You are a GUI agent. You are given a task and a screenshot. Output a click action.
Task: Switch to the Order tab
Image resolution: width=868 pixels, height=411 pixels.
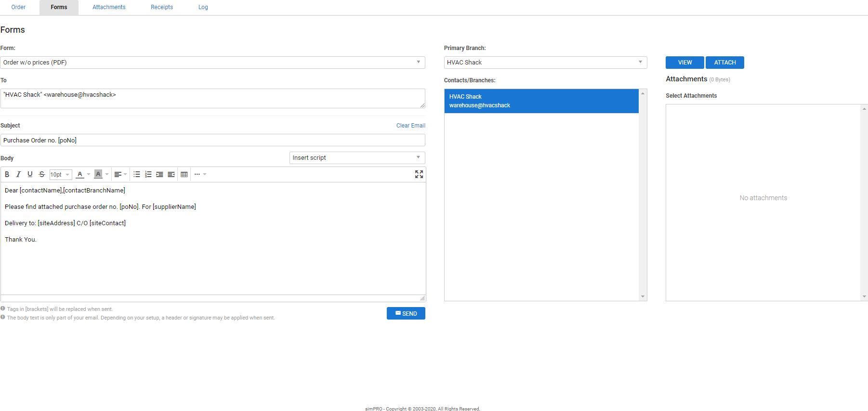click(18, 7)
